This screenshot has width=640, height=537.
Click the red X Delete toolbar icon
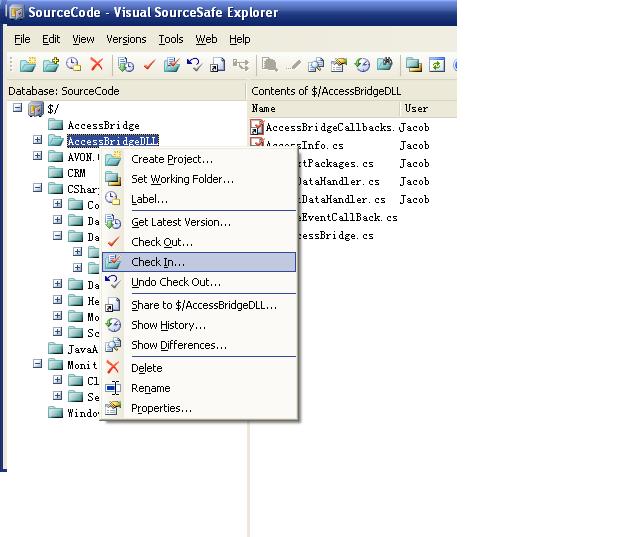[x=97, y=64]
